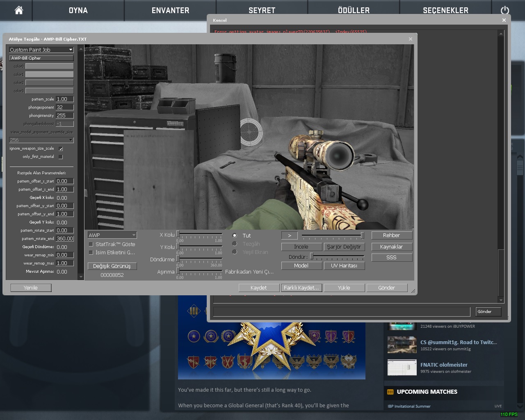Click the Şarjör Değiştir button
Image resolution: width=525 pixels, height=420 pixels.
[344, 247]
